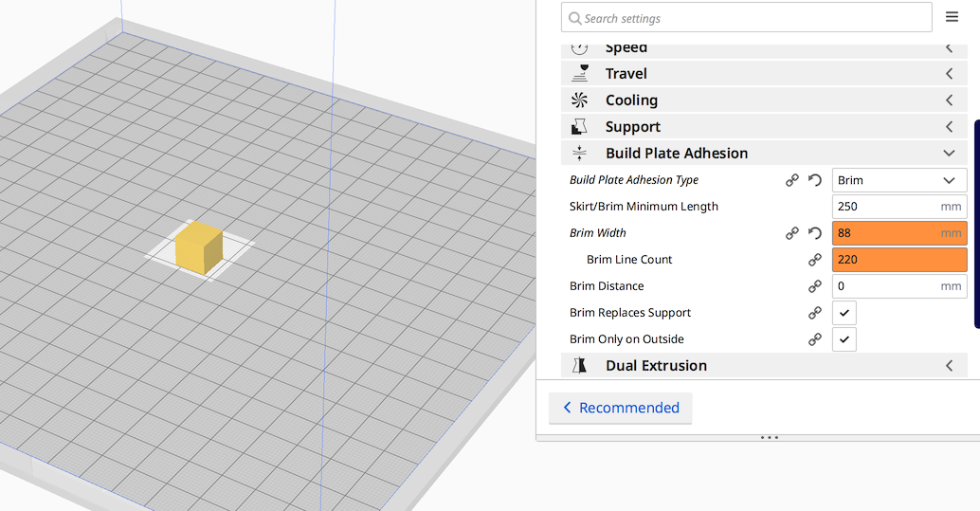Click the Brim Width setting label
980x511 pixels.
tap(597, 232)
